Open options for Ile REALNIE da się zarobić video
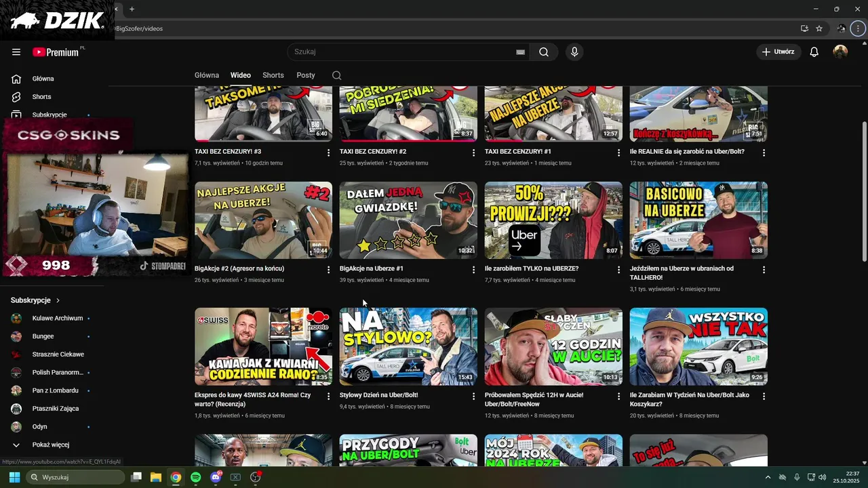 tap(764, 152)
